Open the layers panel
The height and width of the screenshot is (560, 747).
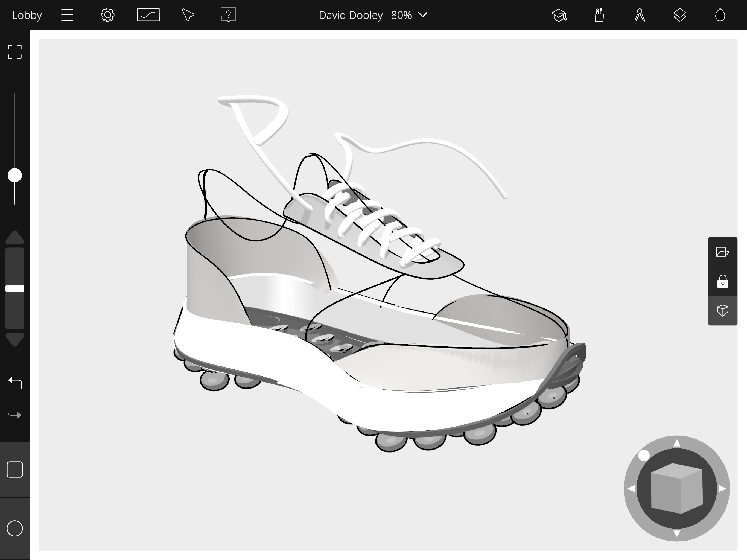click(x=679, y=15)
